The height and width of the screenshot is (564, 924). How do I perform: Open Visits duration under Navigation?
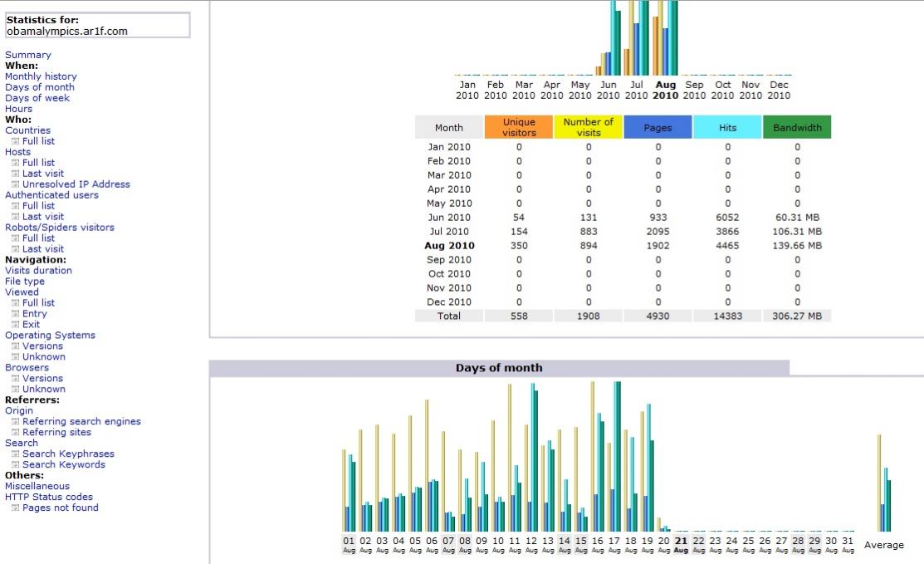(x=38, y=271)
